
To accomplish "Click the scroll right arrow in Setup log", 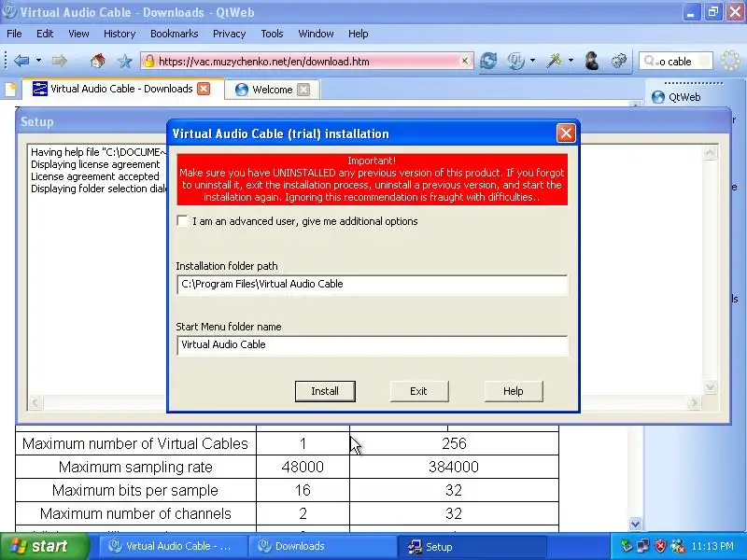I will click(693, 403).
